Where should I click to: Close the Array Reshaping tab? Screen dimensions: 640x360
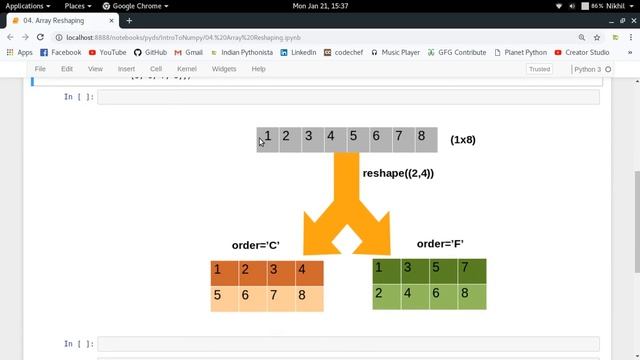tap(111, 20)
